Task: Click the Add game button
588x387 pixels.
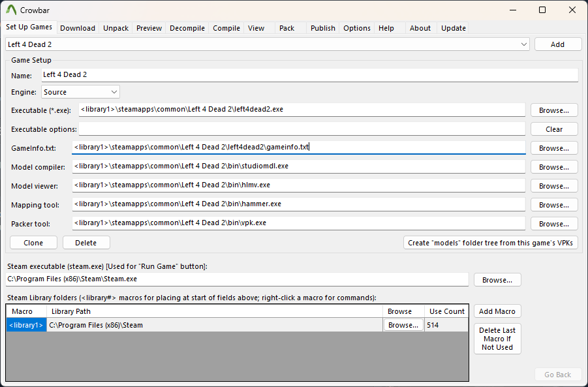Action: pos(558,44)
